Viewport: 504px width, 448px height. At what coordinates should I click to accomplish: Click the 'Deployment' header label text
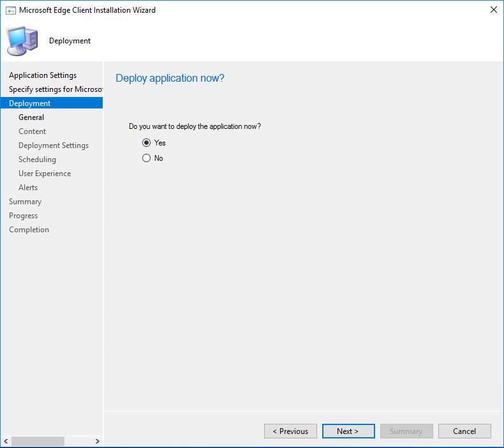point(70,41)
